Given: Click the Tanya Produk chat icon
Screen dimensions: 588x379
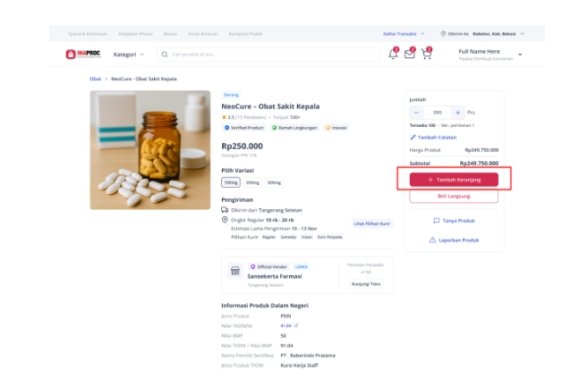Looking at the screenshot, I should (x=436, y=221).
